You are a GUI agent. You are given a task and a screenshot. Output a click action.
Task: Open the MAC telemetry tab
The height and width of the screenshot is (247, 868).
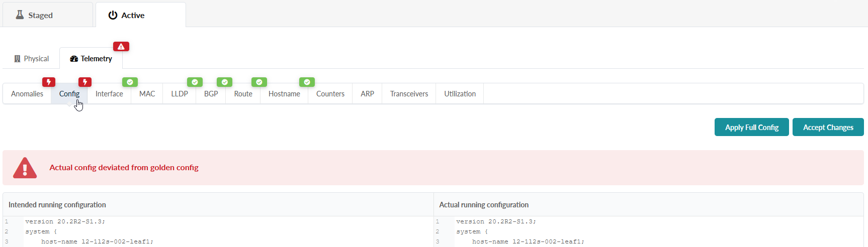147,94
